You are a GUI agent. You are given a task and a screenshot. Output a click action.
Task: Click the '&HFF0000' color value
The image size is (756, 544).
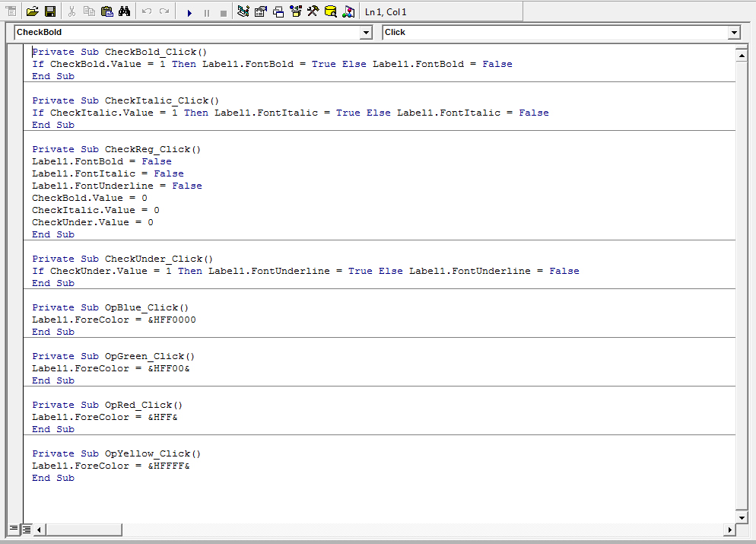point(172,320)
